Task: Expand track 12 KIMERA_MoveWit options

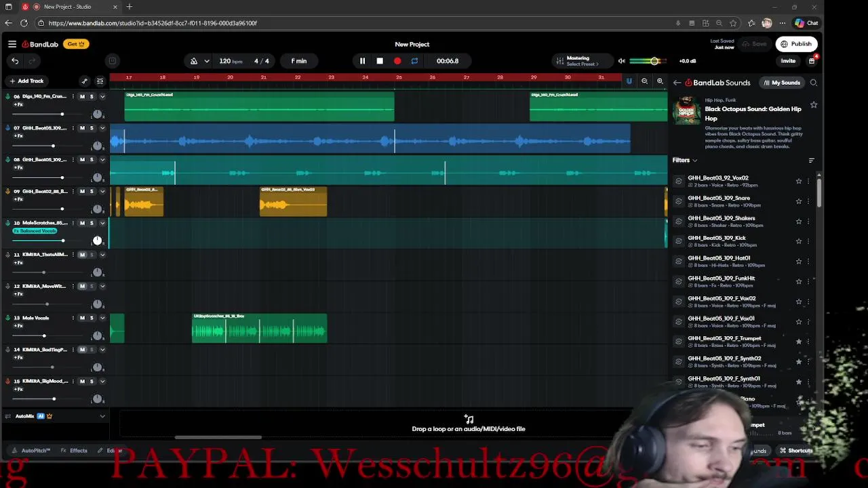Action: pos(102,287)
